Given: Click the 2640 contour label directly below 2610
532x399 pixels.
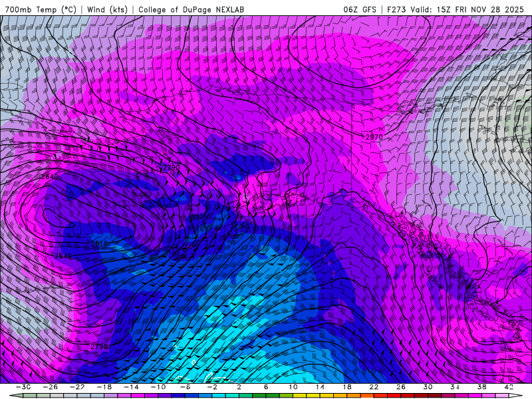Looking at the screenshot, I should [63, 256].
